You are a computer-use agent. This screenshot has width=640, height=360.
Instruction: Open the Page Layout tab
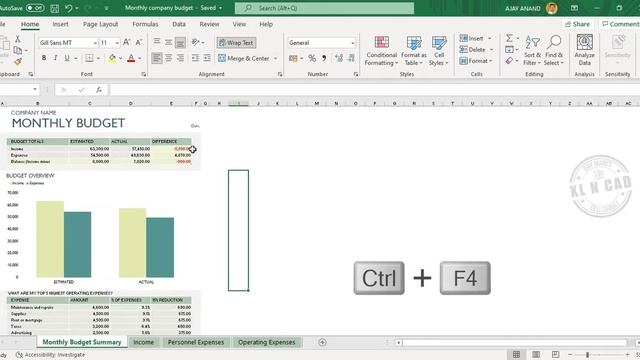pos(100,24)
